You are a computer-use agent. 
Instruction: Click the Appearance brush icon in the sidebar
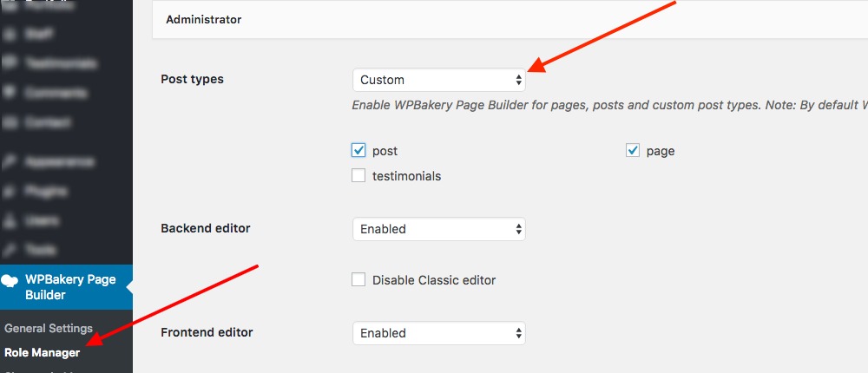(x=10, y=161)
